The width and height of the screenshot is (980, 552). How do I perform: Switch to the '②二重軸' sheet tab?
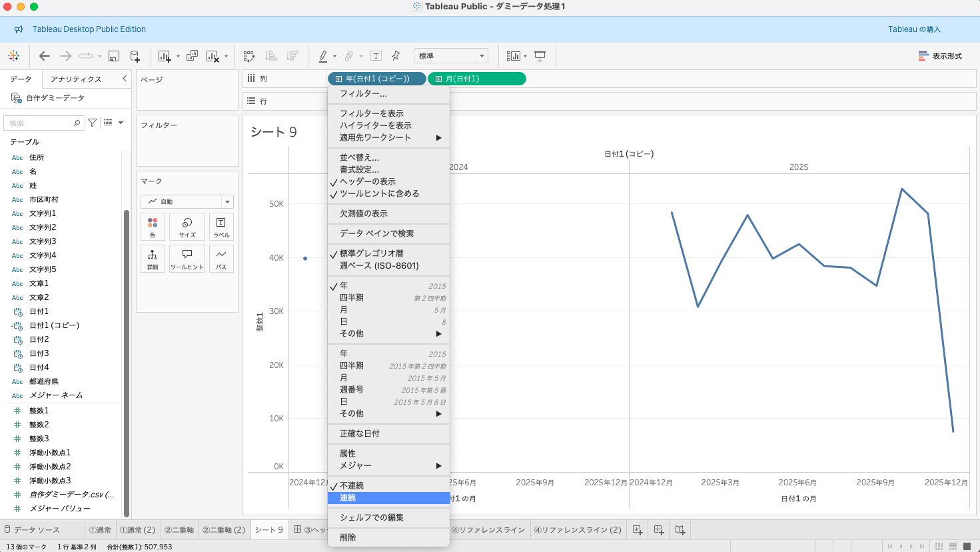[179, 530]
